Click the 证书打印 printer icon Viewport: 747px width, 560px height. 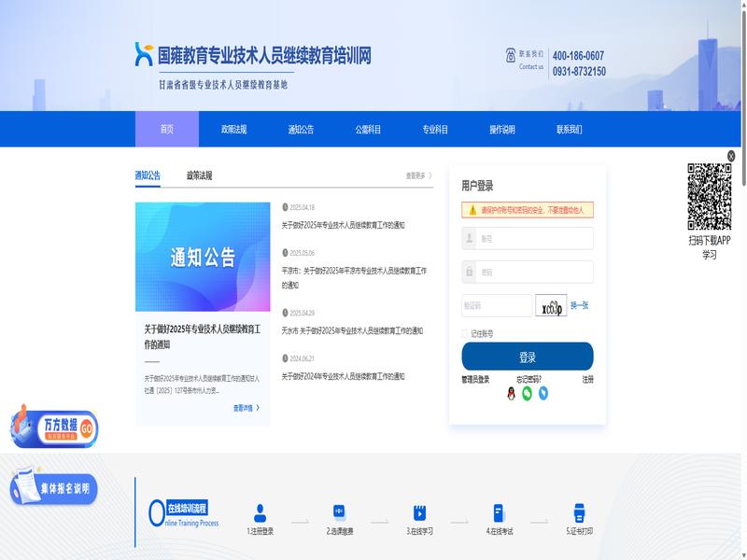click(x=579, y=512)
